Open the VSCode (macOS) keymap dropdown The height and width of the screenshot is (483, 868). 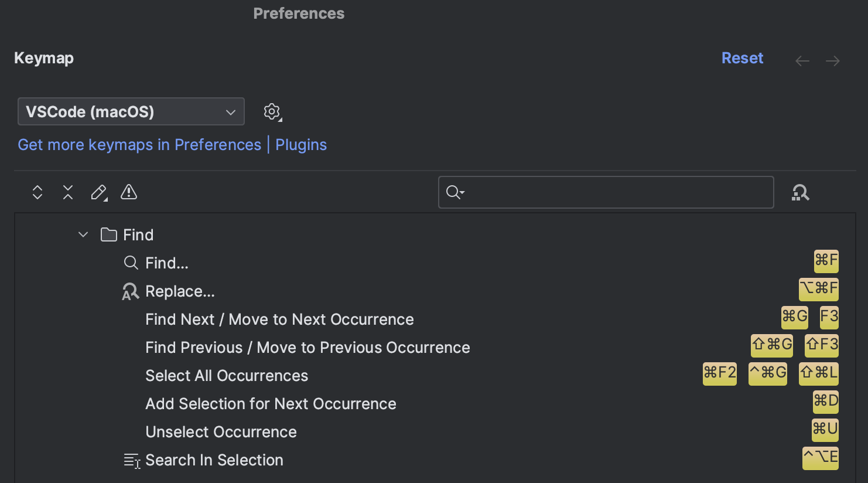[x=131, y=111]
